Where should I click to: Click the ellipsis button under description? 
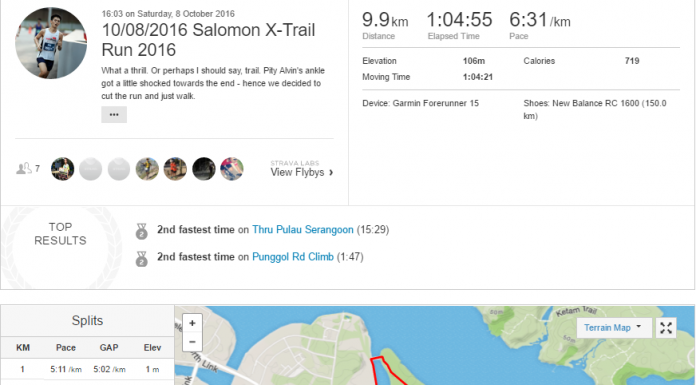tap(114, 115)
